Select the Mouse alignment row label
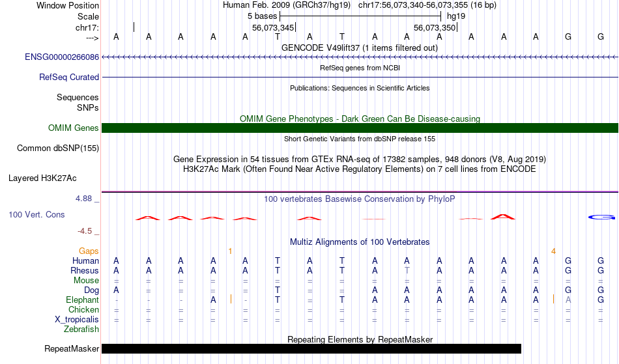 click(86, 281)
